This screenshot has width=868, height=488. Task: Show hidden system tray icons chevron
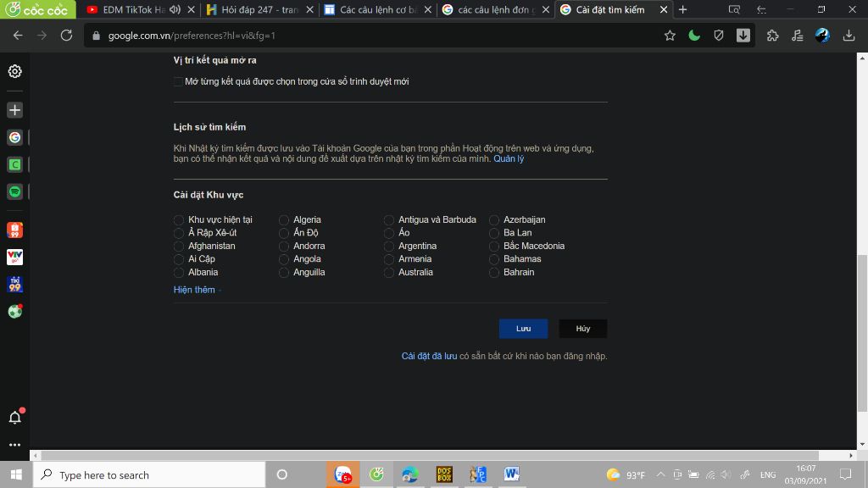tap(660, 474)
